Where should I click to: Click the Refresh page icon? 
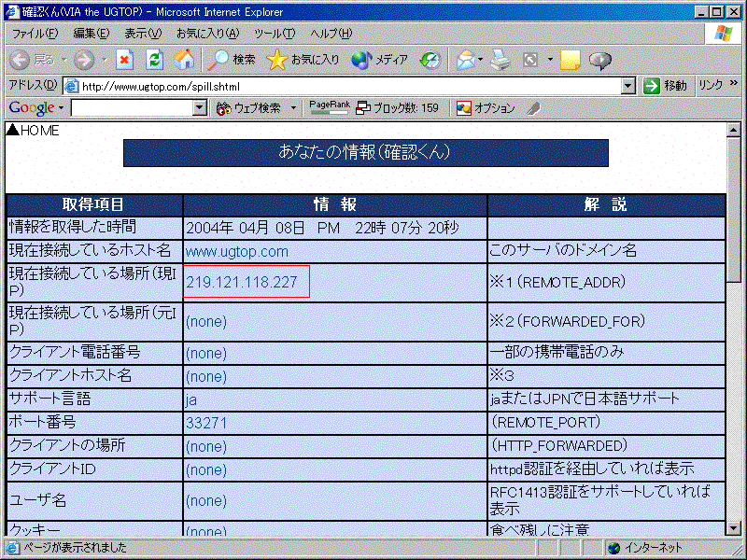click(x=154, y=60)
